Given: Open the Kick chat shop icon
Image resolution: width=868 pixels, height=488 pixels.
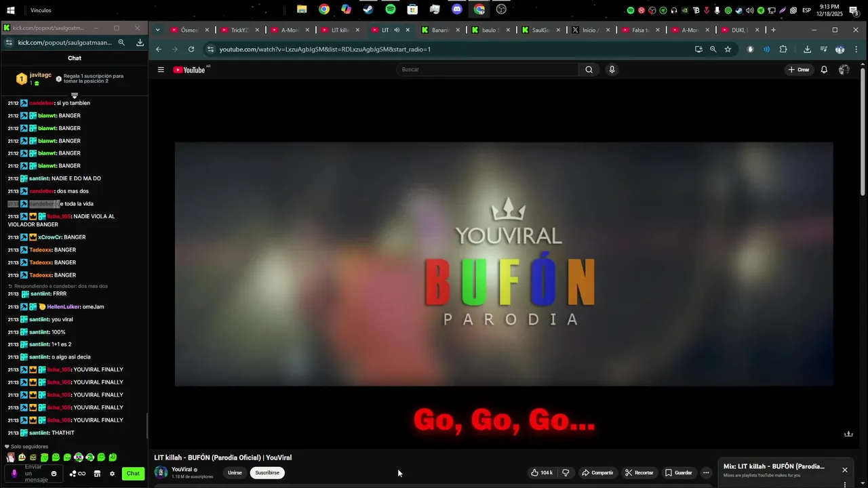Looking at the screenshot, I should coord(97,474).
